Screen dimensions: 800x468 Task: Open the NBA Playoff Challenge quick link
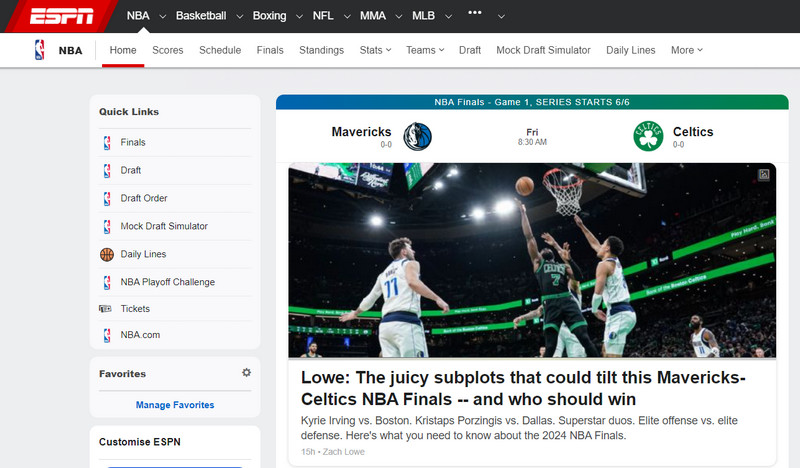(167, 282)
